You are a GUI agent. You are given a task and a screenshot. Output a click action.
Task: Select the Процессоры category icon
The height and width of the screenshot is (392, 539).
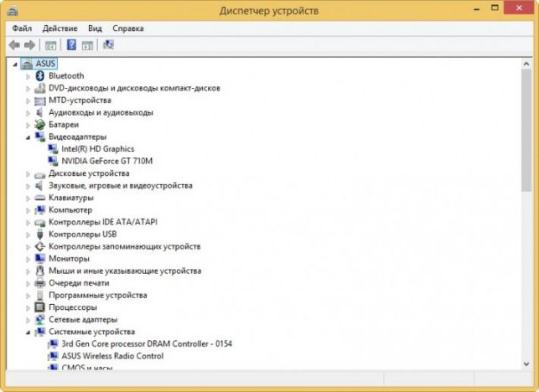[40, 307]
